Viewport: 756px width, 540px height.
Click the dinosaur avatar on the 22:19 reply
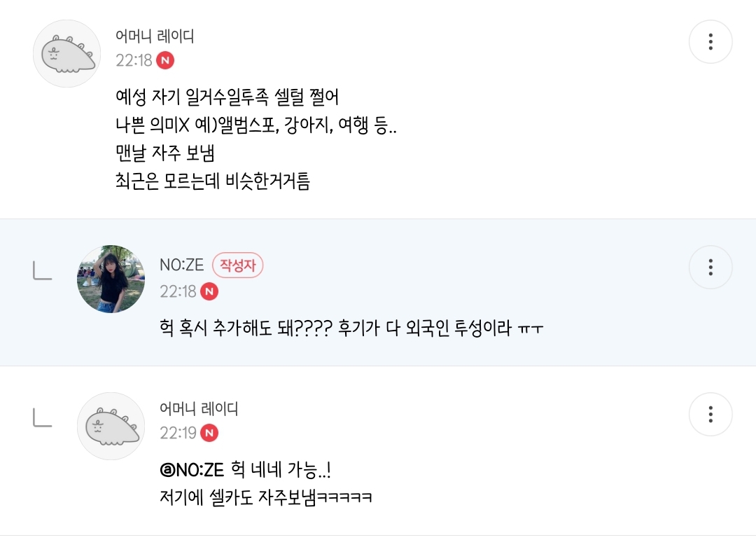point(111,426)
